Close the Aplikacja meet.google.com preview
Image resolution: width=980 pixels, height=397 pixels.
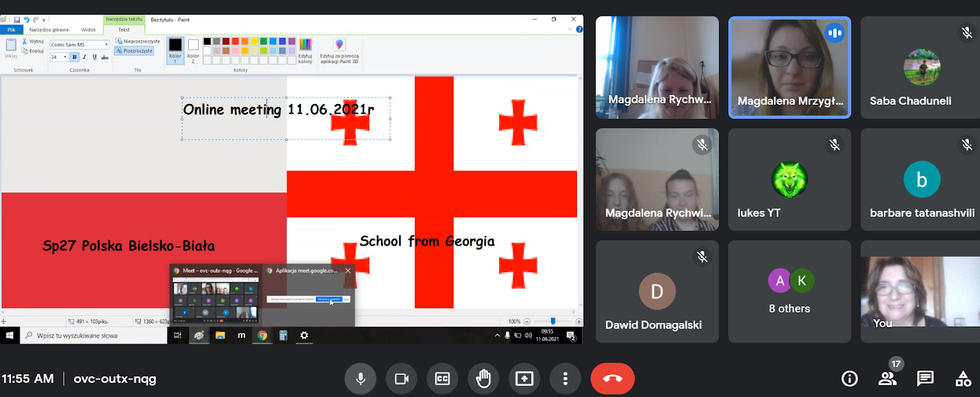[348, 270]
